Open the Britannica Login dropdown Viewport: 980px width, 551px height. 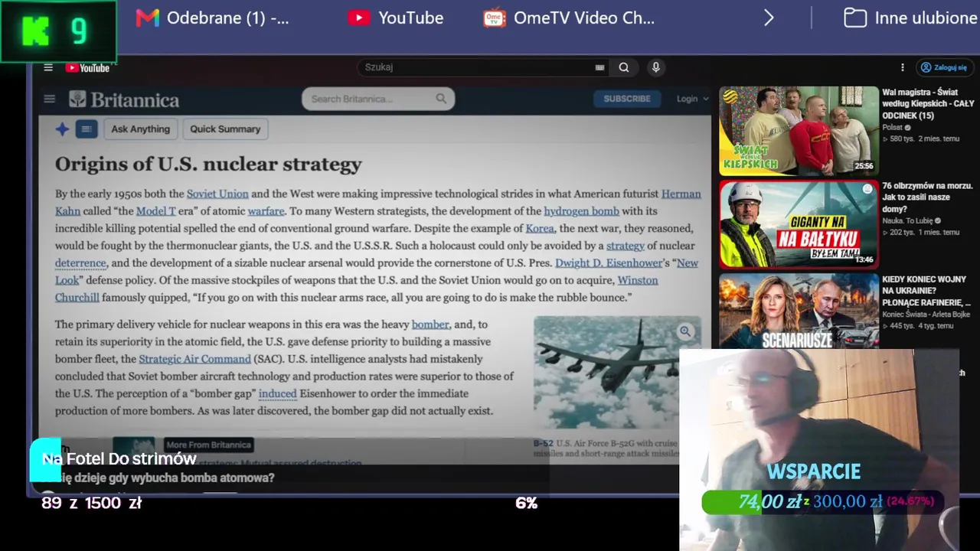pyautogui.click(x=691, y=99)
